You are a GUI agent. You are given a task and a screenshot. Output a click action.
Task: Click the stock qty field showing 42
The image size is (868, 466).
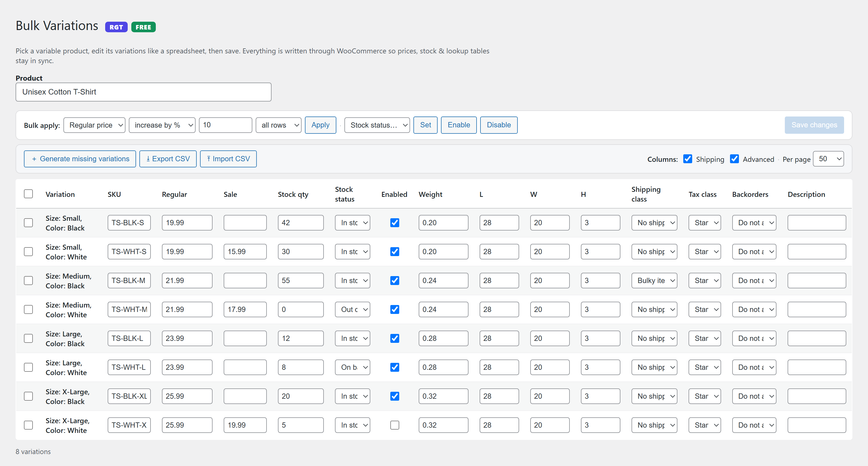(x=300, y=223)
